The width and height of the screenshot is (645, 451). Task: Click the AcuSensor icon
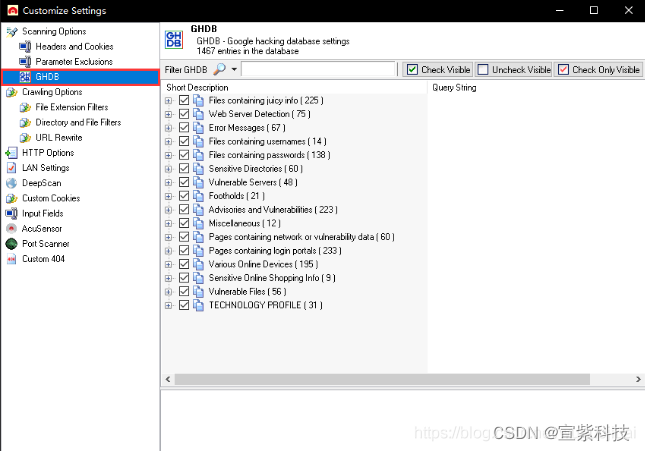pos(12,229)
